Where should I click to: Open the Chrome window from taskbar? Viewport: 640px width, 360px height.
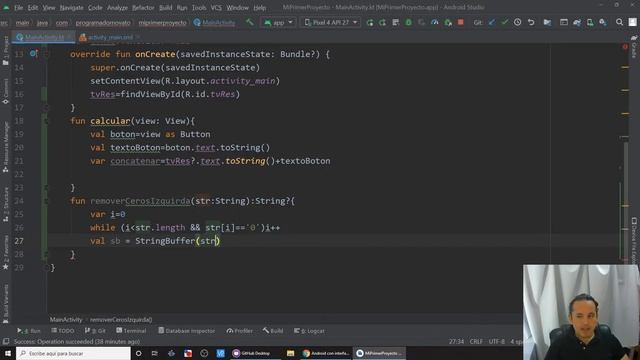click(326, 353)
